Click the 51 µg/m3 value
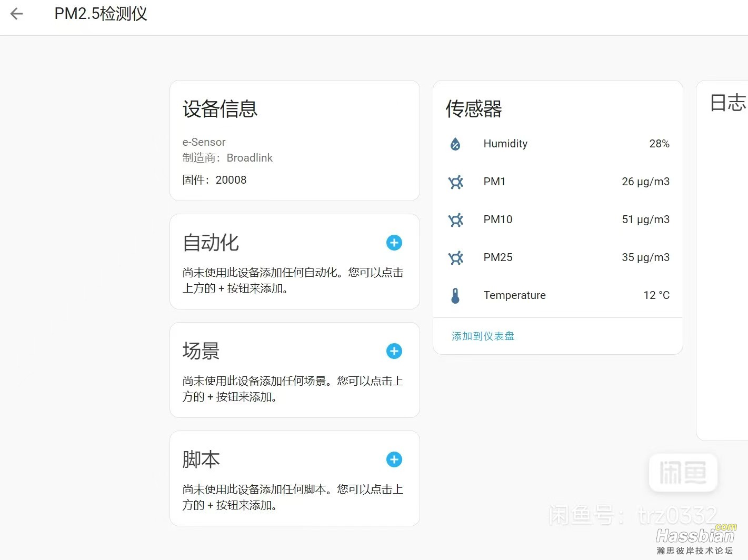This screenshot has height=560, width=748. click(645, 219)
